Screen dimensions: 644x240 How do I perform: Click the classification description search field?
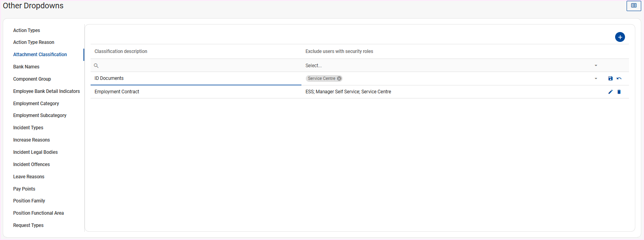tap(198, 66)
